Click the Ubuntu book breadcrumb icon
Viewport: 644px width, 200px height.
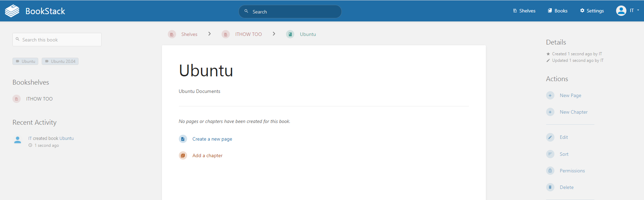[x=290, y=34]
